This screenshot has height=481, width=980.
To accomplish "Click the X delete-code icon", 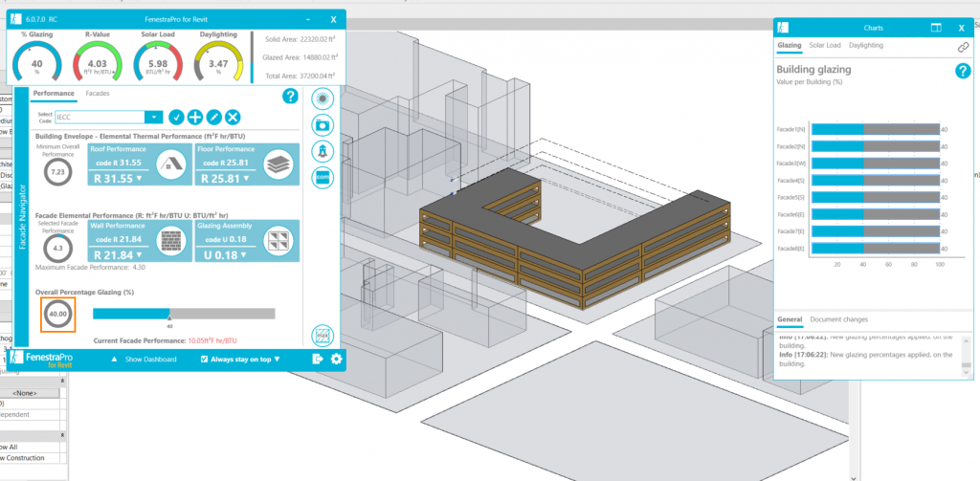I will coord(234,117).
